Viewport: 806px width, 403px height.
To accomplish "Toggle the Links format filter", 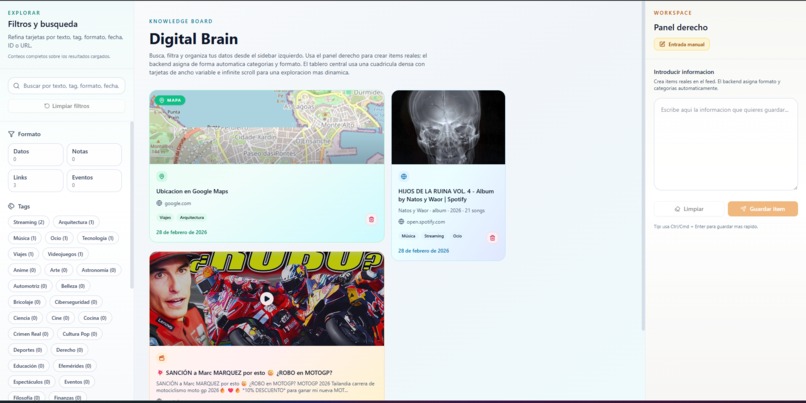I will click(x=35, y=180).
